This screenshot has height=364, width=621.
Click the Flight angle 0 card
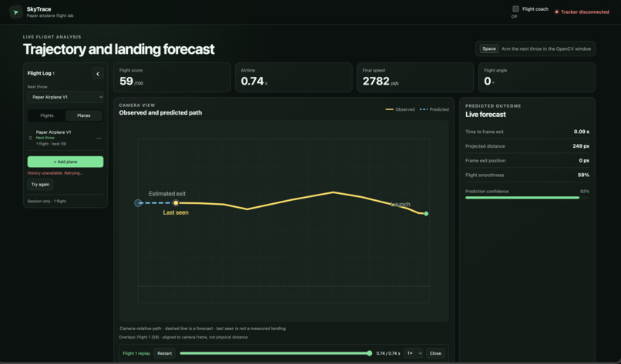(537, 78)
